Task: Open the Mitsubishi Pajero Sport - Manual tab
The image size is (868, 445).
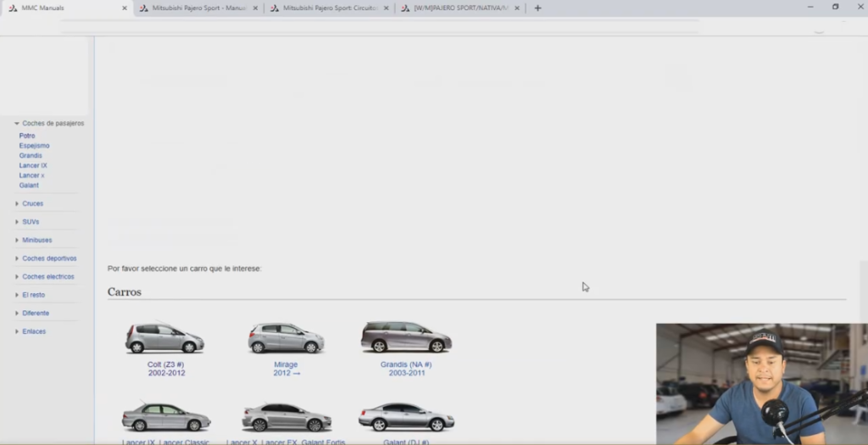Action: pyautogui.click(x=198, y=8)
